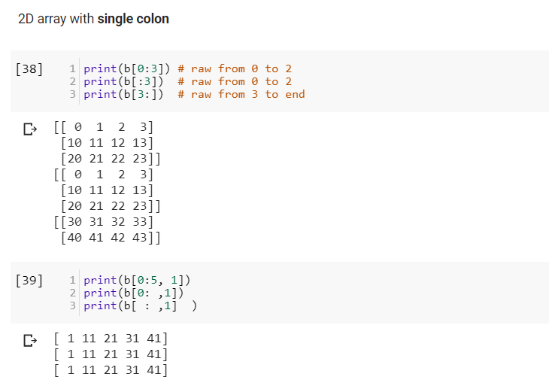The width and height of the screenshot is (549, 392).
Task: Click the output toggle icon for cell 38
Action: (29, 130)
